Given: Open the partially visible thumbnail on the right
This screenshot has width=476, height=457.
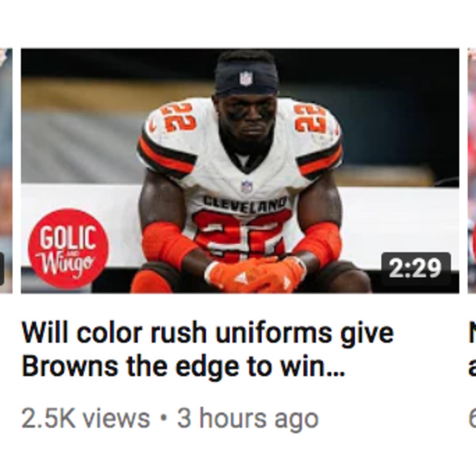Looking at the screenshot, I should pos(472,171).
